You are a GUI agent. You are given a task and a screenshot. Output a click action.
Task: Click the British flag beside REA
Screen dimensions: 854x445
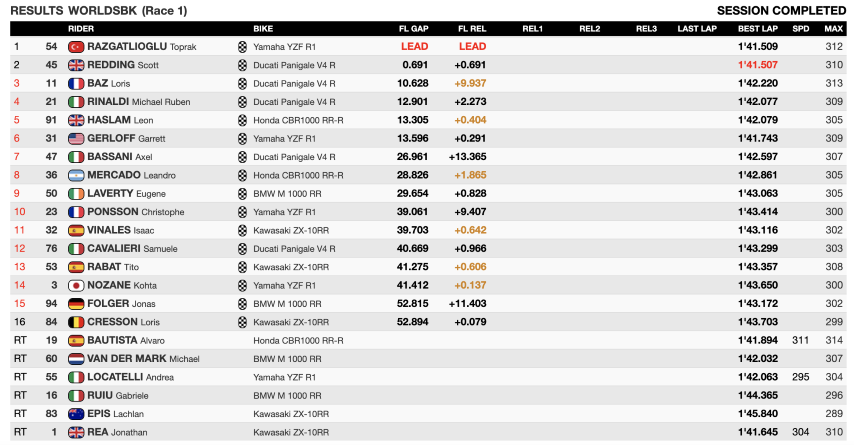(x=76, y=432)
